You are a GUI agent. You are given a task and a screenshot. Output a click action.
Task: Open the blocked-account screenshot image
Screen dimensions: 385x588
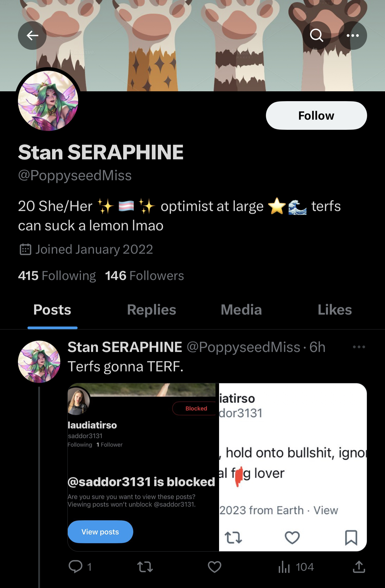[143, 467]
